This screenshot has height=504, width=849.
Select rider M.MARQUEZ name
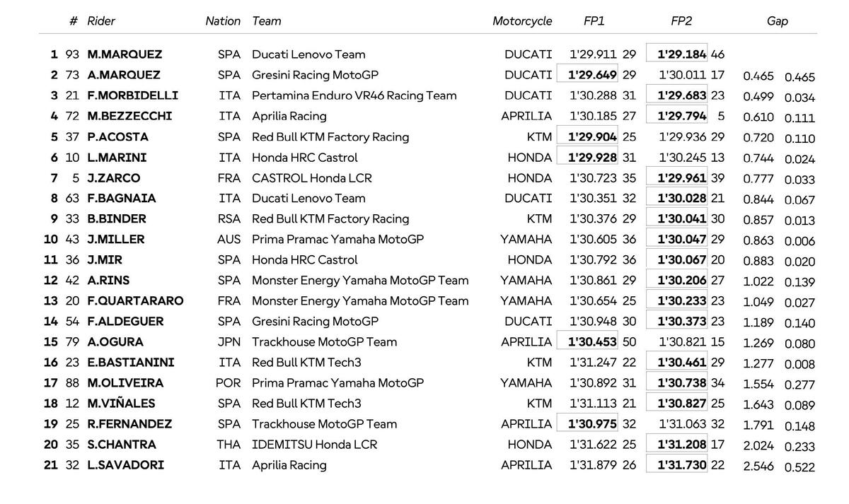(x=125, y=54)
